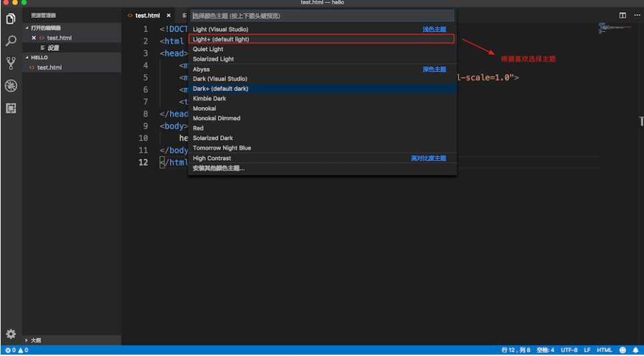
Task: Close test.html in open editors list
Action: coord(34,37)
